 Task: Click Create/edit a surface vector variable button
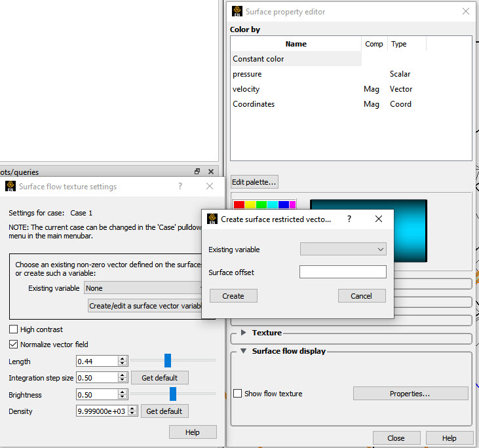[x=145, y=305]
